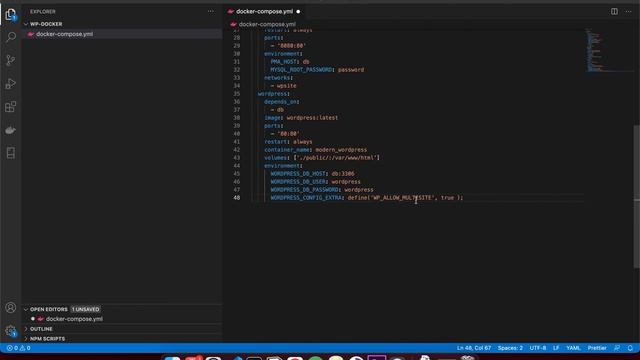The height and width of the screenshot is (360, 640).
Task: Open the Search view icon
Action: tap(11, 37)
